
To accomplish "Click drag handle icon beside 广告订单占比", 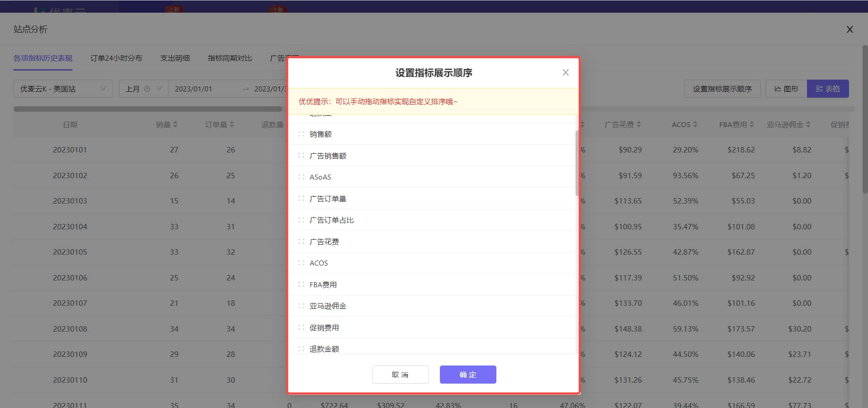I will [x=301, y=220].
